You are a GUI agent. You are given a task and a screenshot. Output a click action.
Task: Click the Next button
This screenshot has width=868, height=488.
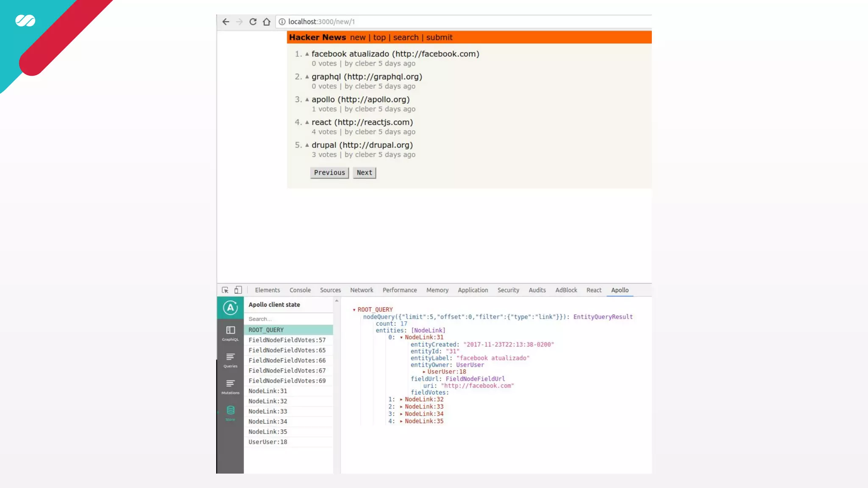click(x=364, y=173)
